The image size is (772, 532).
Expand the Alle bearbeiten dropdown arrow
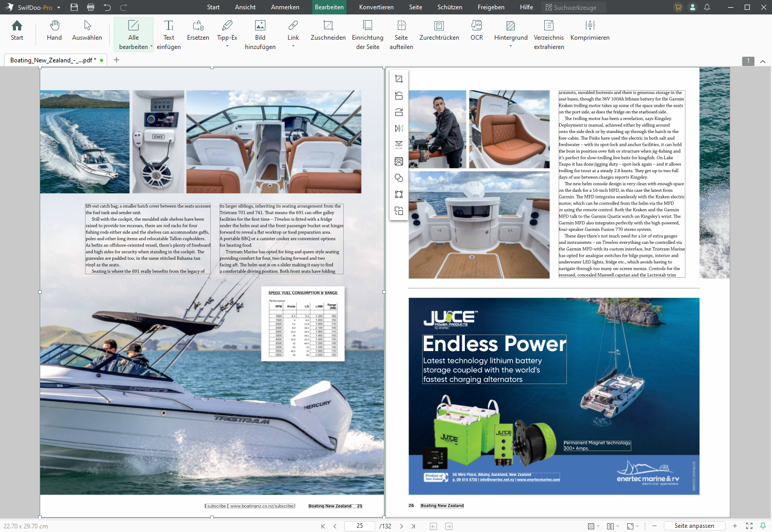pos(152,46)
